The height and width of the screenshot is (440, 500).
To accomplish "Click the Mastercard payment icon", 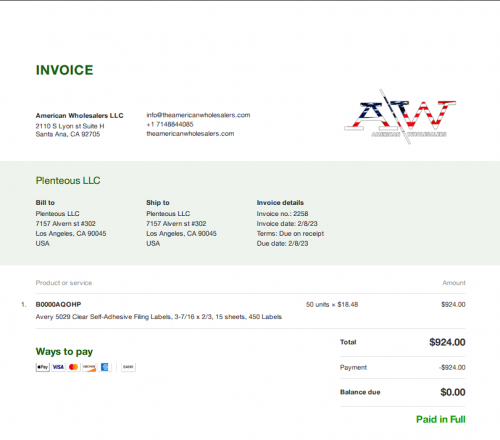I will 74,367.
